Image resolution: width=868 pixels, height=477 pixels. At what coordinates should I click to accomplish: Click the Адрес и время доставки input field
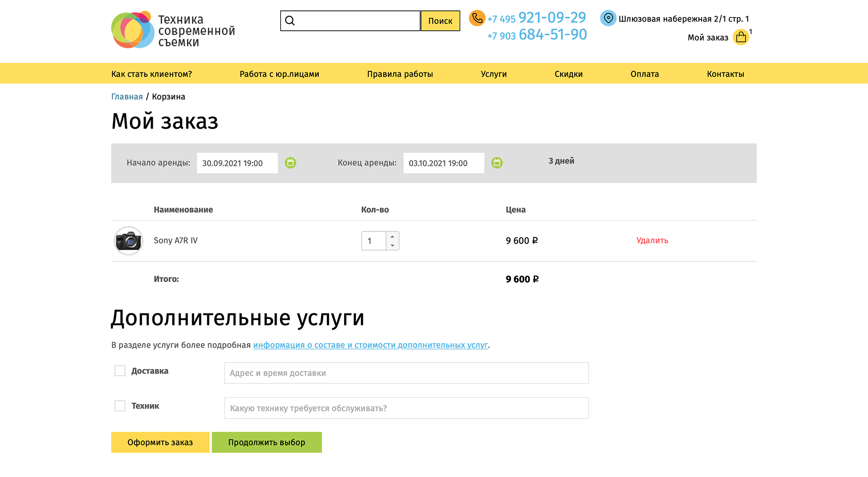tap(406, 373)
